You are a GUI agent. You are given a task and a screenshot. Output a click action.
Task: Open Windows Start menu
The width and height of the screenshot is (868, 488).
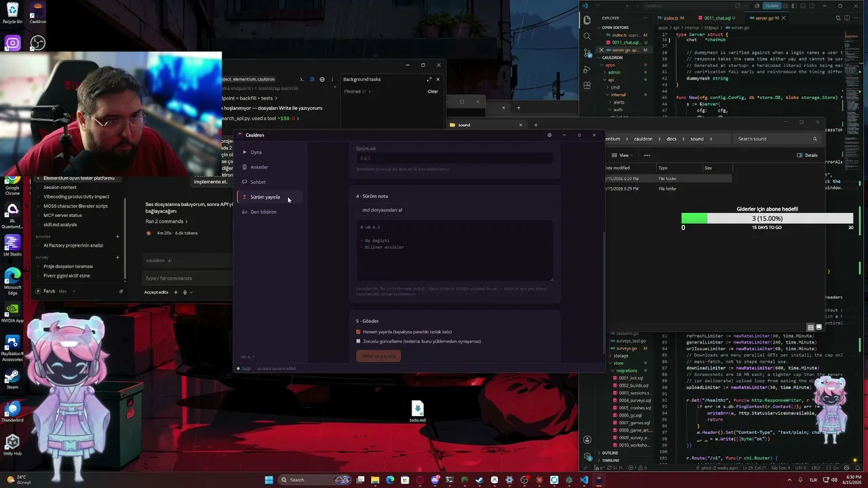coord(269,480)
